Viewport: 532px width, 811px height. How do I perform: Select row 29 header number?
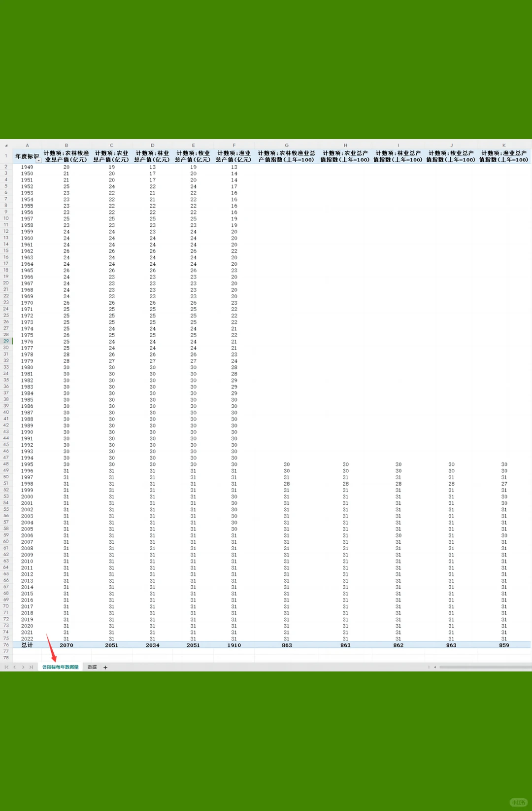(6, 341)
